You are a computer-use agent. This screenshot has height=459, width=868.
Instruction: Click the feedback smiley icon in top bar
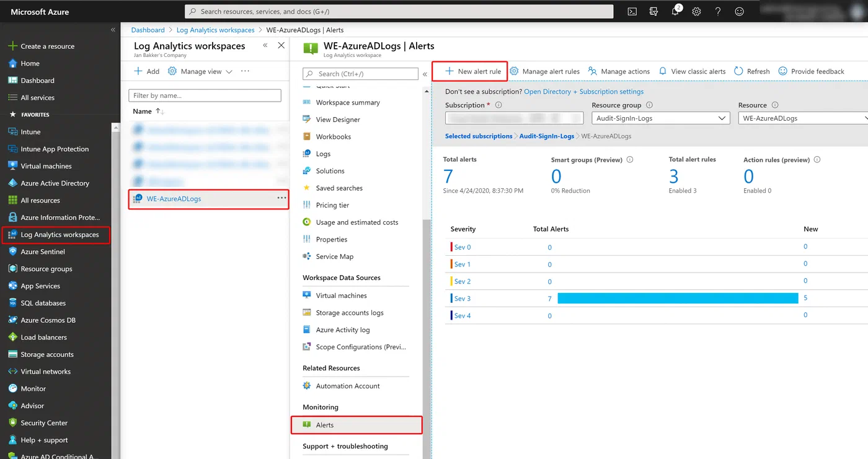pyautogui.click(x=739, y=11)
